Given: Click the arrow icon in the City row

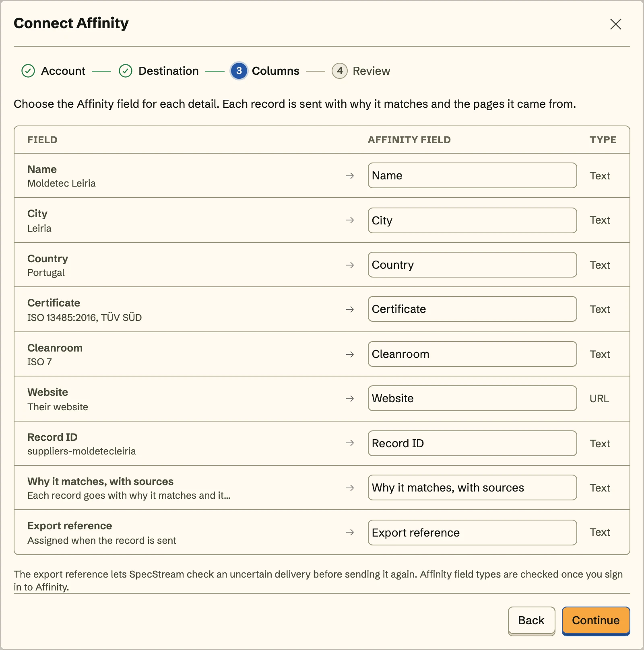Looking at the screenshot, I should coord(350,220).
